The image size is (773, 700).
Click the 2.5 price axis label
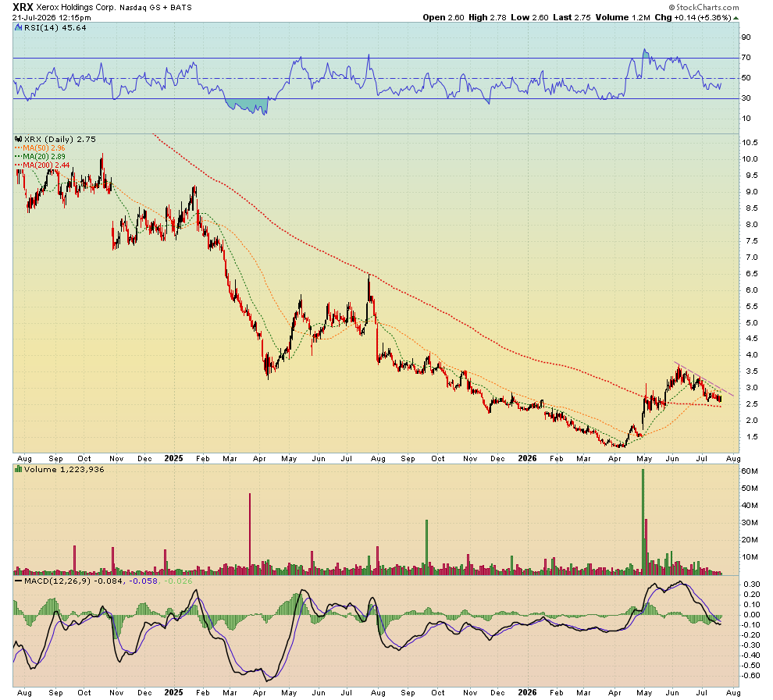point(752,404)
